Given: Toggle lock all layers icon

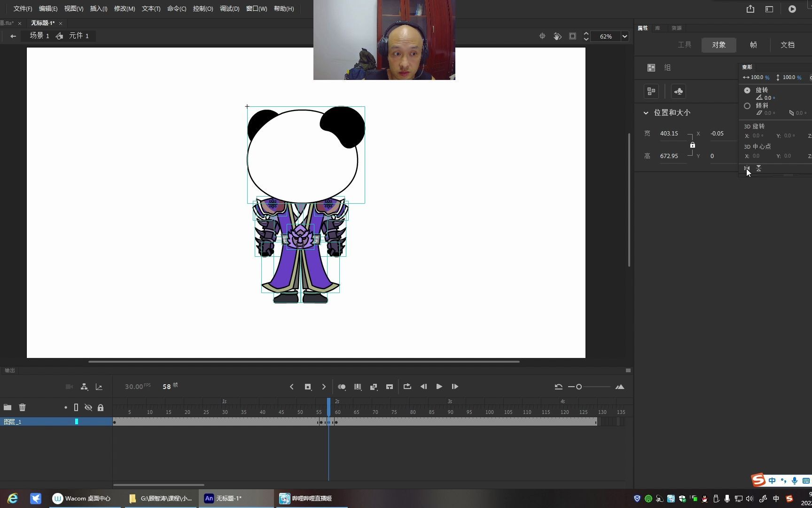Looking at the screenshot, I should (101, 407).
